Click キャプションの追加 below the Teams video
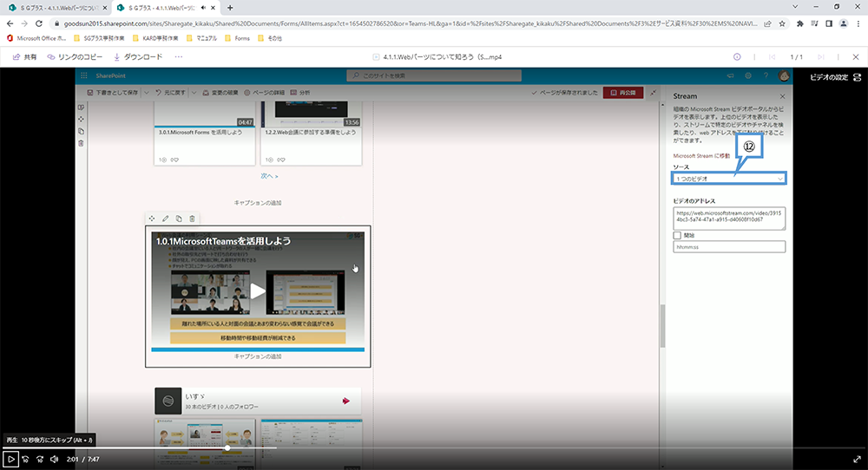This screenshot has width=868, height=470. pyautogui.click(x=258, y=356)
